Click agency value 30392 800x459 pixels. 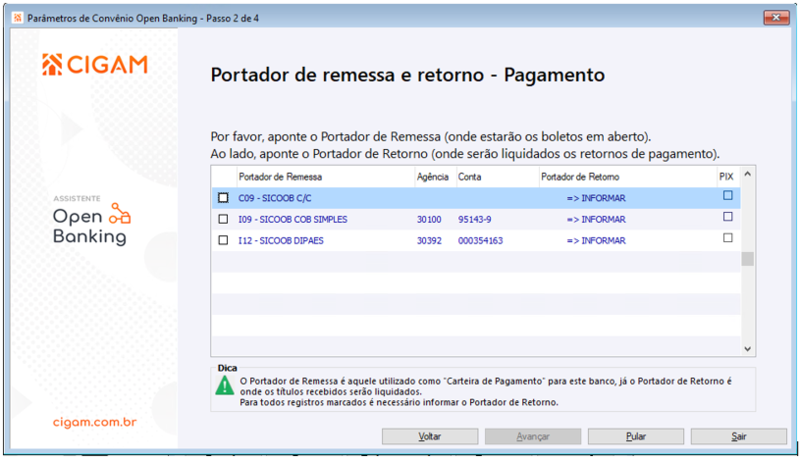tap(429, 241)
